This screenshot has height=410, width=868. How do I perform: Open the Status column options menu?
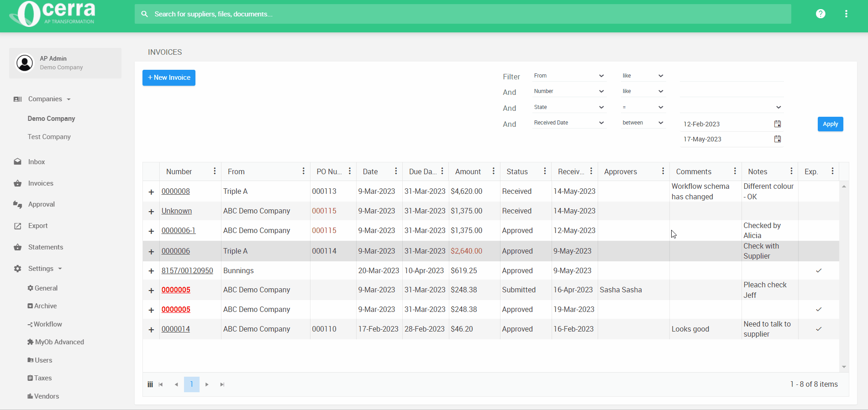click(x=545, y=171)
